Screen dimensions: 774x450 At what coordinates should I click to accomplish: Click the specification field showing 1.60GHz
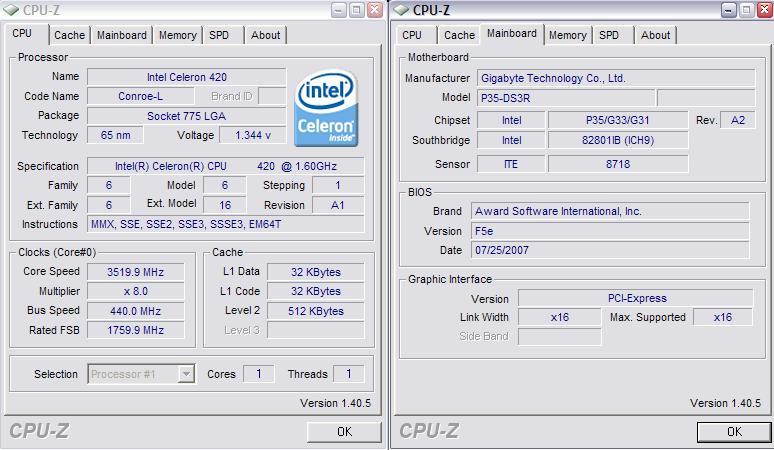tap(226, 166)
